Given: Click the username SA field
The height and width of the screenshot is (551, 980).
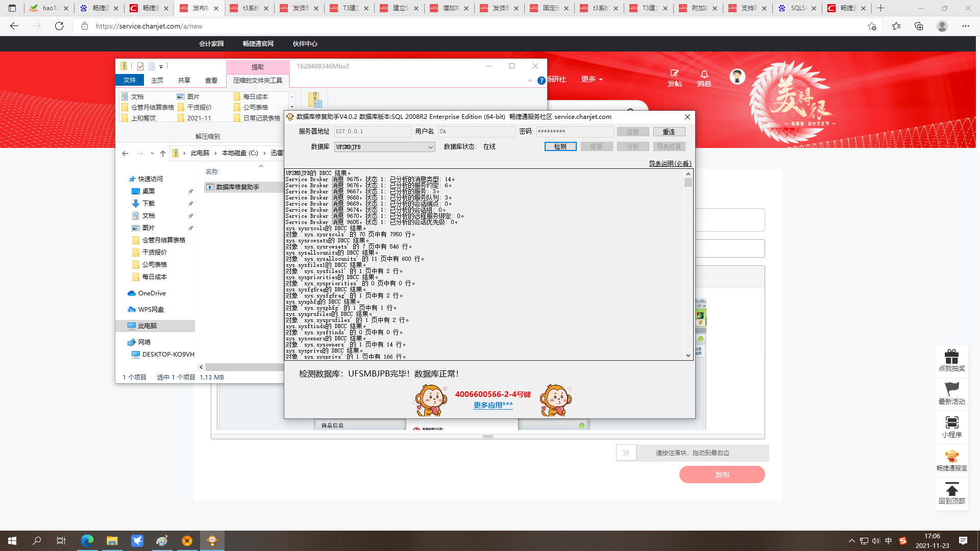Looking at the screenshot, I should (476, 132).
